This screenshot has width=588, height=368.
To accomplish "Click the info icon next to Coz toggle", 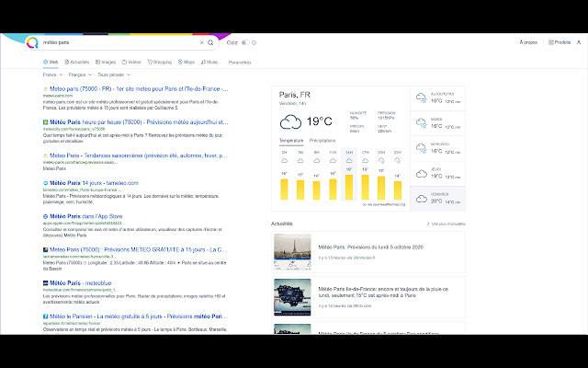I will (254, 42).
